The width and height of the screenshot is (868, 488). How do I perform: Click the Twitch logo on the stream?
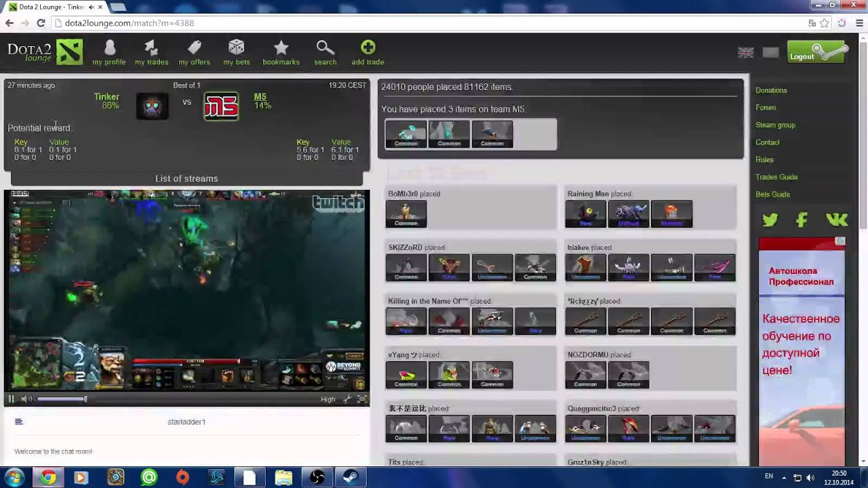pyautogui.click(x=338, y=202)
